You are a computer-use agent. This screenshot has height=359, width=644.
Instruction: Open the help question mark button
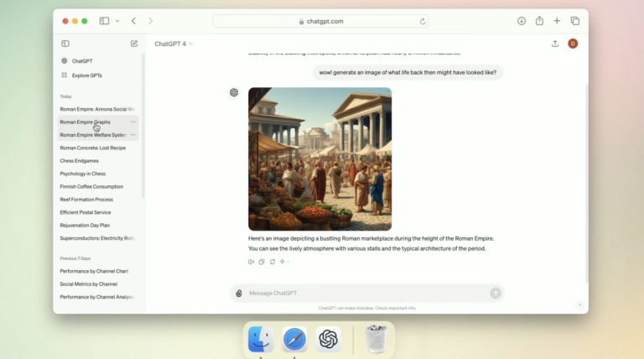pos(579,305)
